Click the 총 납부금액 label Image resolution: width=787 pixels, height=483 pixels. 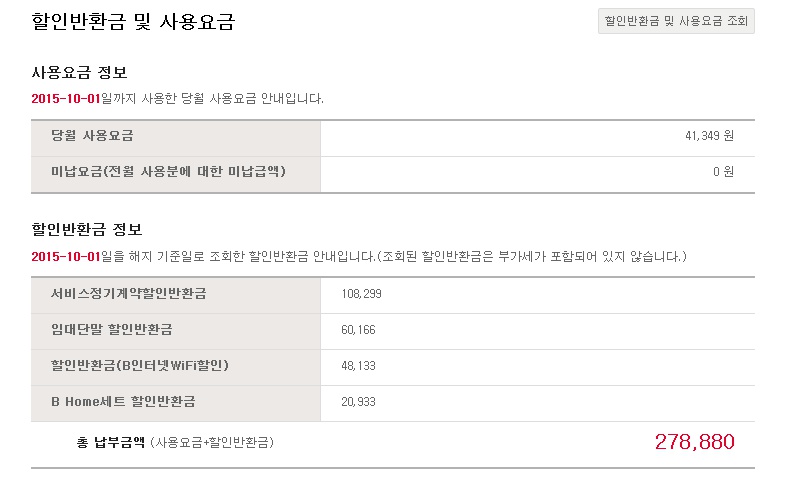tap(110, 442)
